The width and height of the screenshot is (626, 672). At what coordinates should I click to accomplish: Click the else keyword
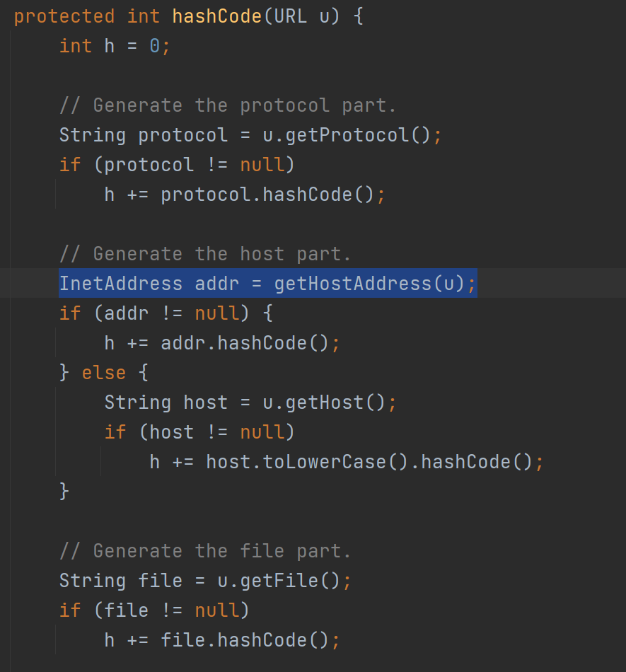[103, 373]
